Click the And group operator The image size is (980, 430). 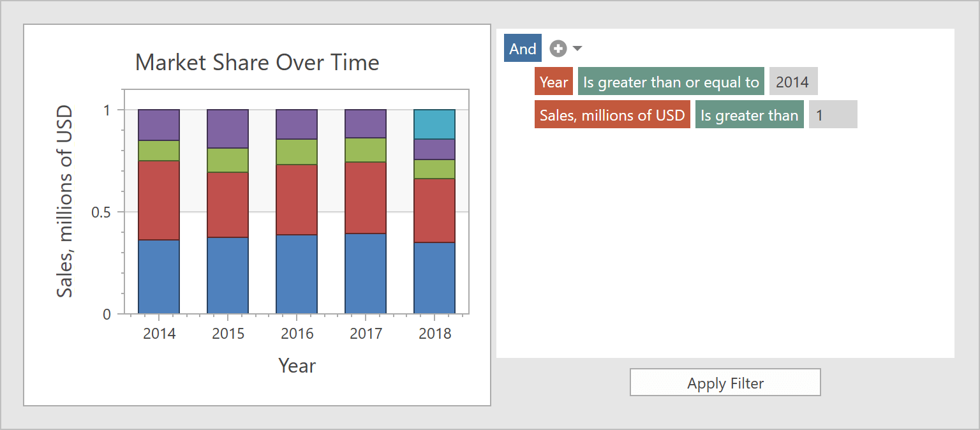(523, 48)
